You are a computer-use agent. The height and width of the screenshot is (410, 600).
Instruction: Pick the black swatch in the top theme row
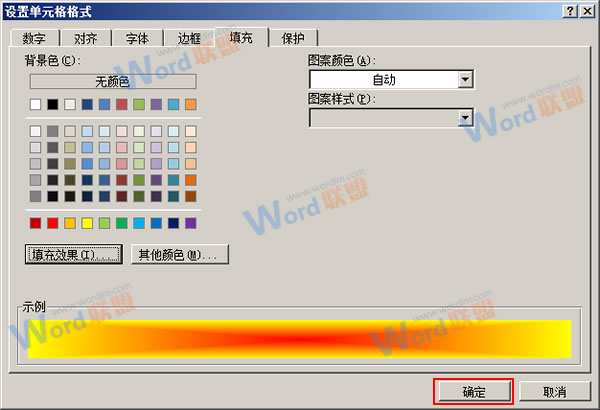pos(53,104)
